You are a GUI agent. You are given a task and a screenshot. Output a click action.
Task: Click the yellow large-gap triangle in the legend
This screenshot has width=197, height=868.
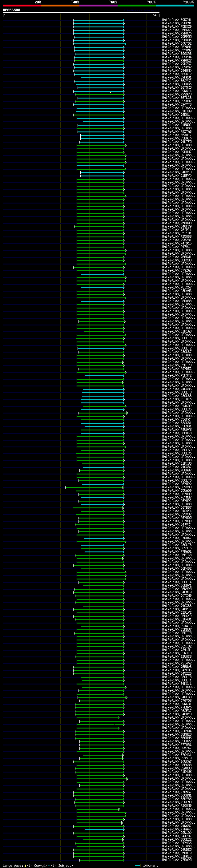[25, 866]
